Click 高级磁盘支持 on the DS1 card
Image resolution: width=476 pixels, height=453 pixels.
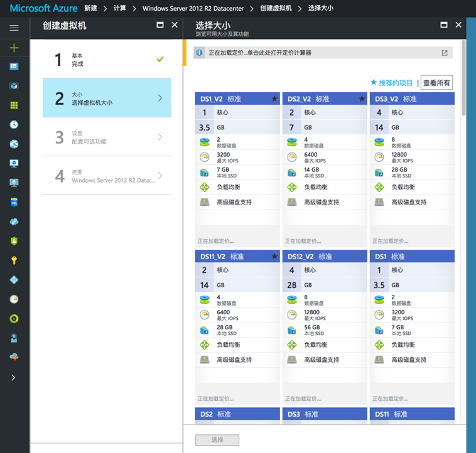(x=412, y=360)
